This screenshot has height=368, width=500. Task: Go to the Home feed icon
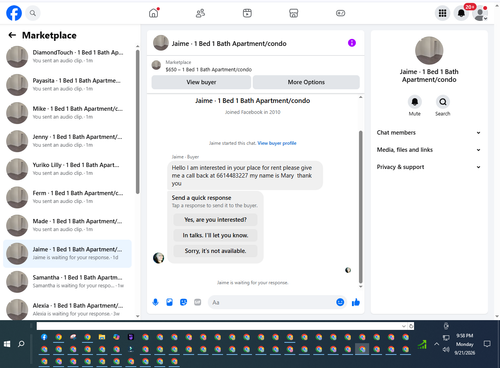point(153,13)
